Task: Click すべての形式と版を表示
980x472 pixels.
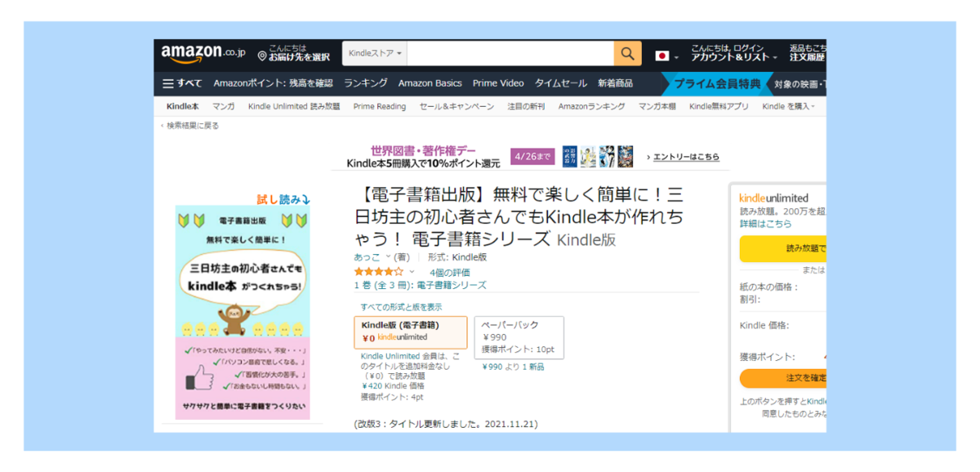Action: click(402, 307)
